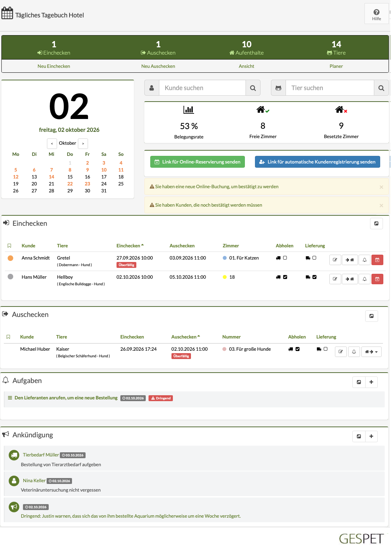Open the Hilfe help icon
Screen dimensions: 392x549
click(376, 14)
